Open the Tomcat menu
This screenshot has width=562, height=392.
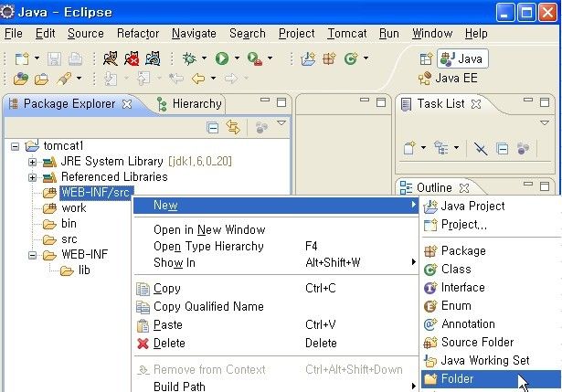point(347,34)
